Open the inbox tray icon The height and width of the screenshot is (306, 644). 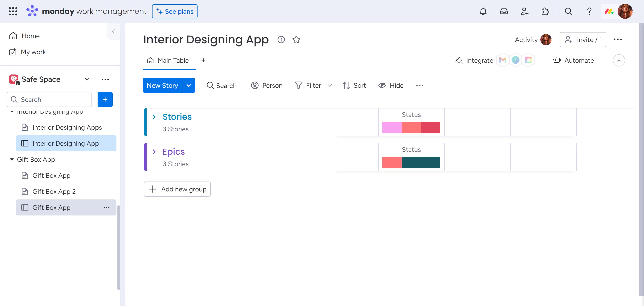(x=504, y=12)
